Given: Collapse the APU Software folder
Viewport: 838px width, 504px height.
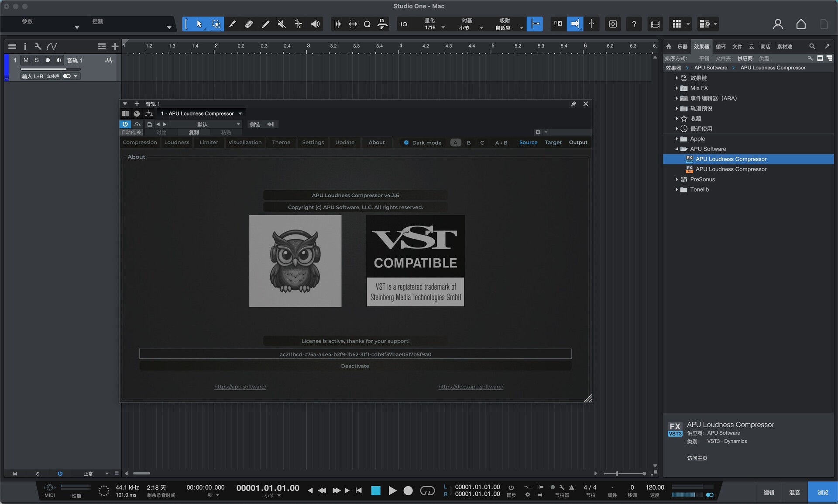Looking at the screenshot, I should coord(677,149).
